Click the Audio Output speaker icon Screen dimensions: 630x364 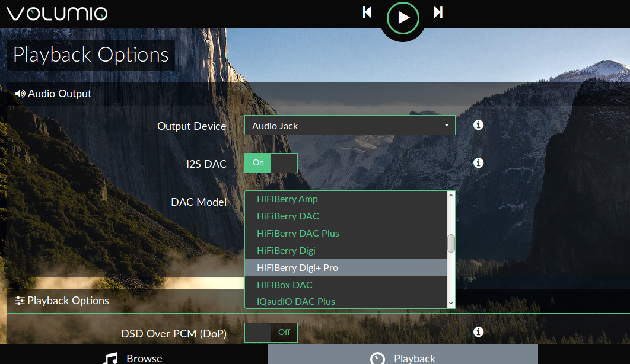[20, 94]
